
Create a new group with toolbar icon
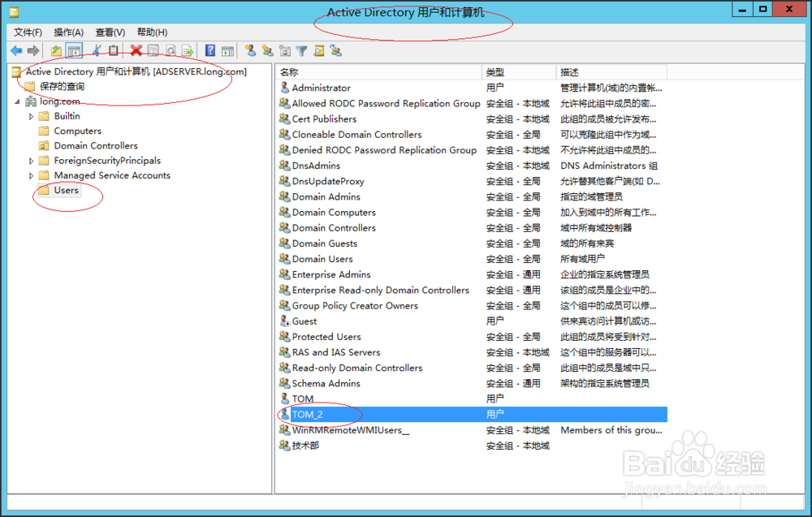268,50
